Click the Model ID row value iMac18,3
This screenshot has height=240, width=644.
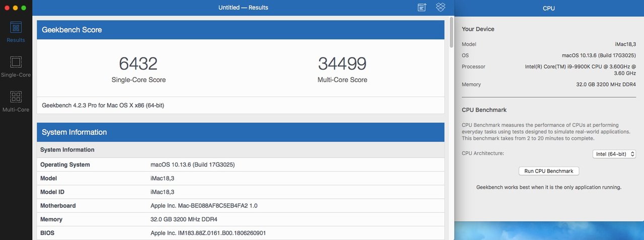click(163, 192)
